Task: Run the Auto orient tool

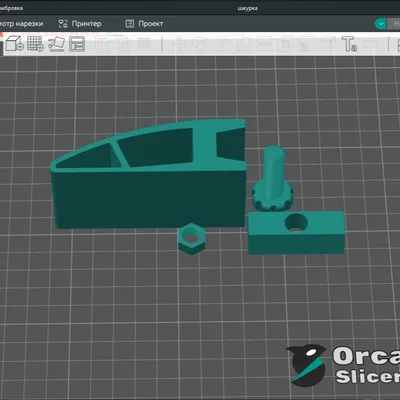Action: pos(56,44)
